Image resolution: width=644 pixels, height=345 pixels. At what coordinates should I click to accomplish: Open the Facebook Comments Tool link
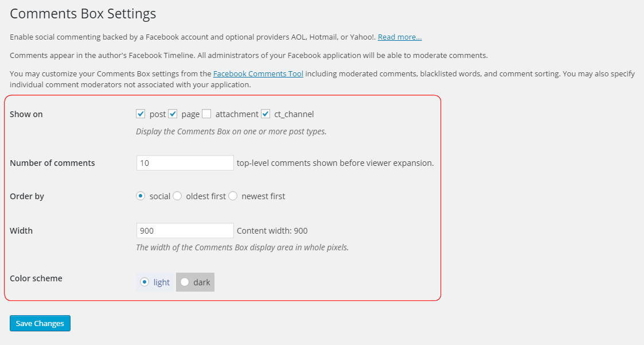[258, 74]
